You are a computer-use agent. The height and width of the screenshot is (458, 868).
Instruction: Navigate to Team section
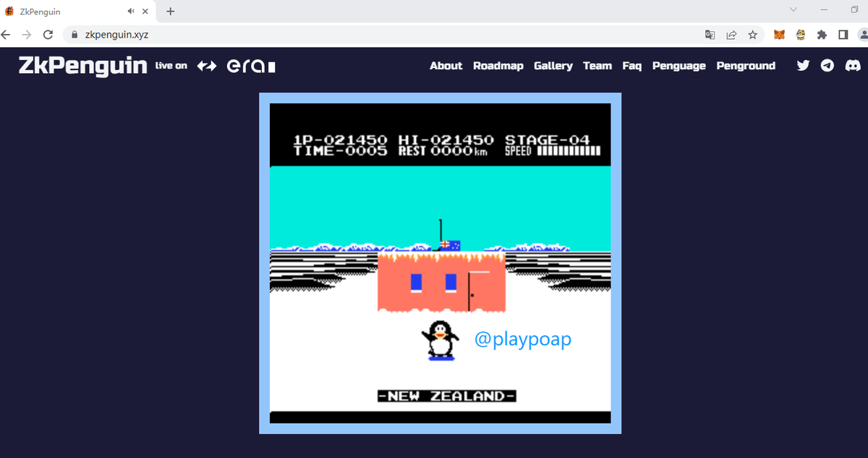pyautogui.click(x=597, y=66)
